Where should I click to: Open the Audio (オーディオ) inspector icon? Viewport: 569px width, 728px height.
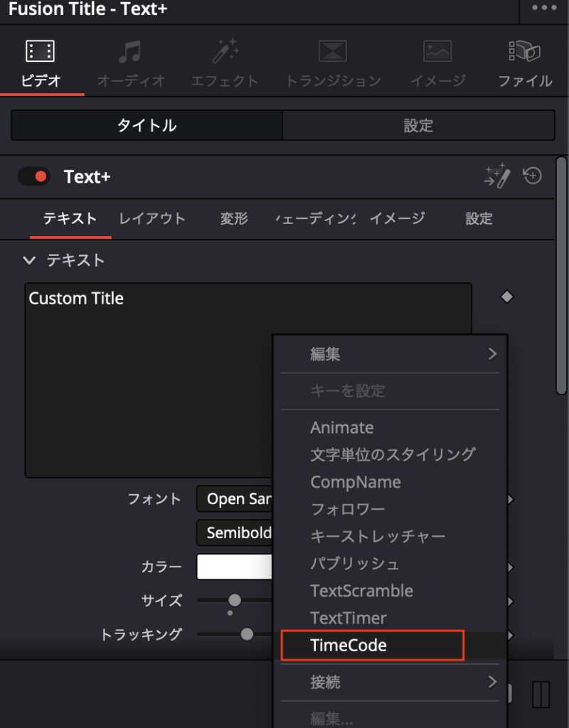tap(130, 51)
